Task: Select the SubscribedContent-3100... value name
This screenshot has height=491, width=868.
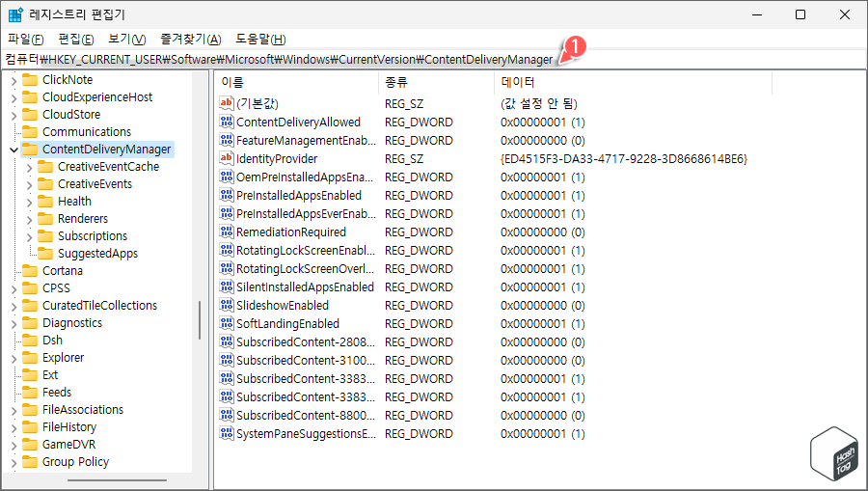Action: (306, 360)
